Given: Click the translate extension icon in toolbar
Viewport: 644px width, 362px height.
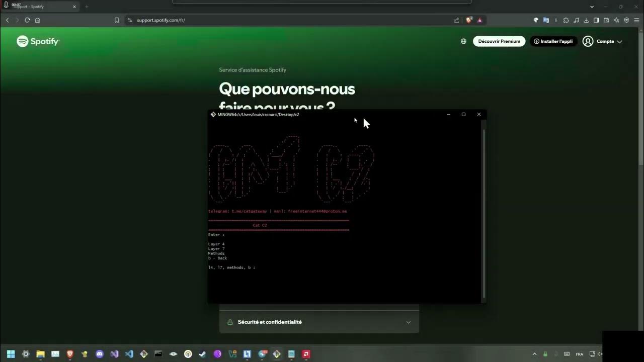Looking at the screenshot, I should (x=546, y=20).
